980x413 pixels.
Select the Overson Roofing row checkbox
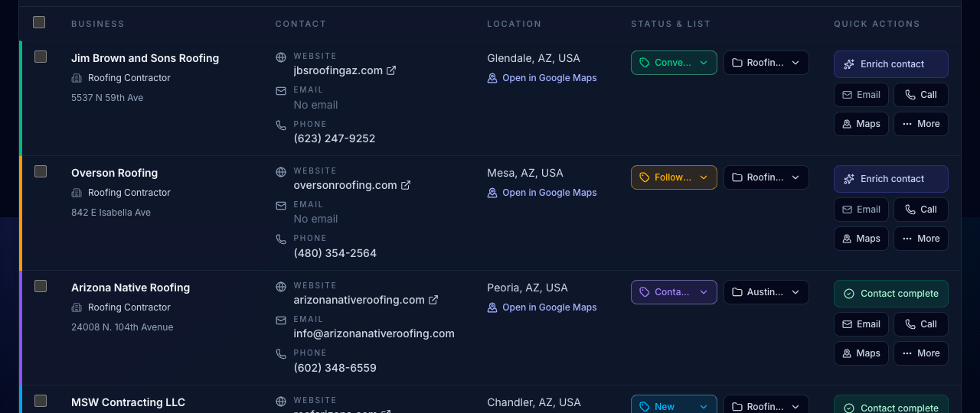pos(41,171)
